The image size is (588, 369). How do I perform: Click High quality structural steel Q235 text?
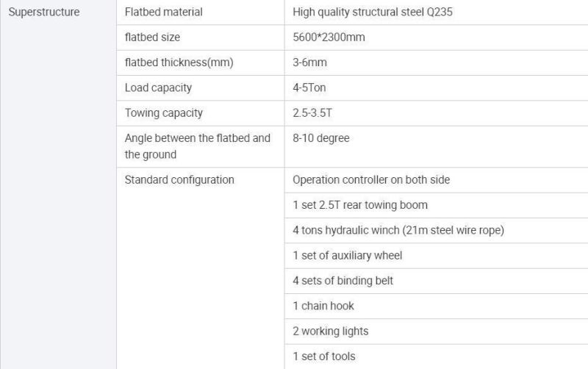(x=373, y=12)
